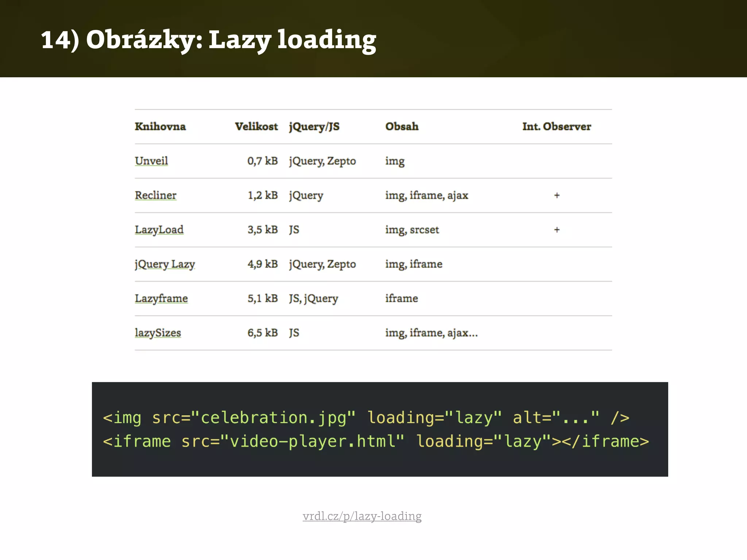Select the 5,1 kB size cell

point(263,298)
